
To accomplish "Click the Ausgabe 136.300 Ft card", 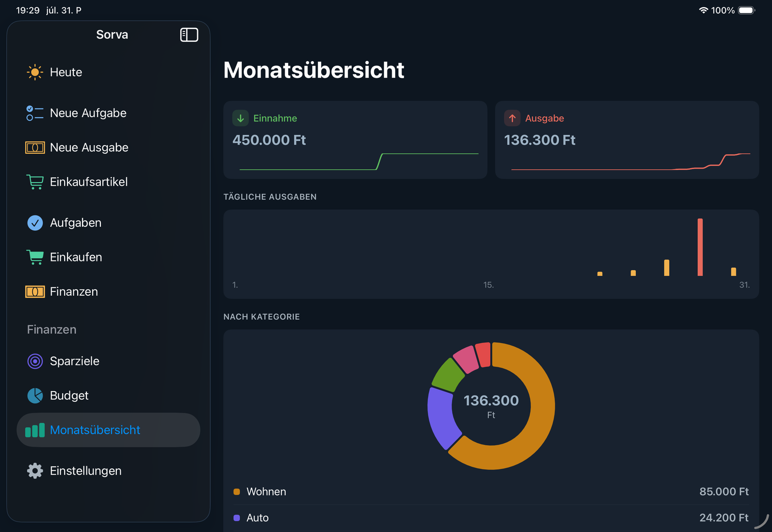I will pyautogui.click(x=627, y=140).
